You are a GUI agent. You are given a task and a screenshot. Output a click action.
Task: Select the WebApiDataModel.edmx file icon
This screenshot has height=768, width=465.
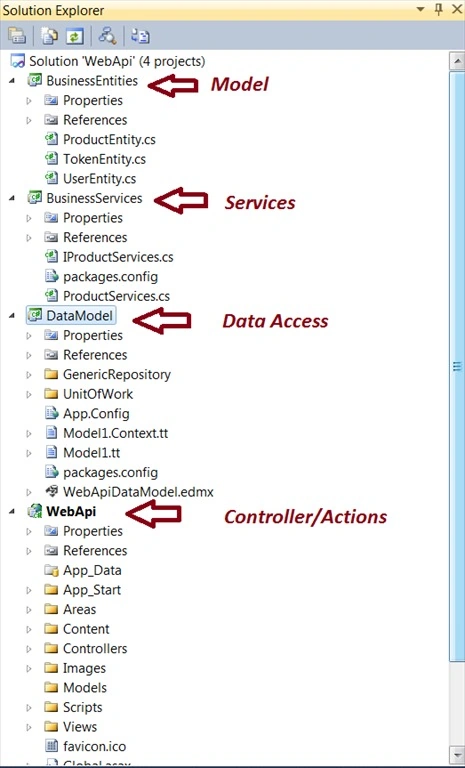pyautogui.click(x=51, y=491)
